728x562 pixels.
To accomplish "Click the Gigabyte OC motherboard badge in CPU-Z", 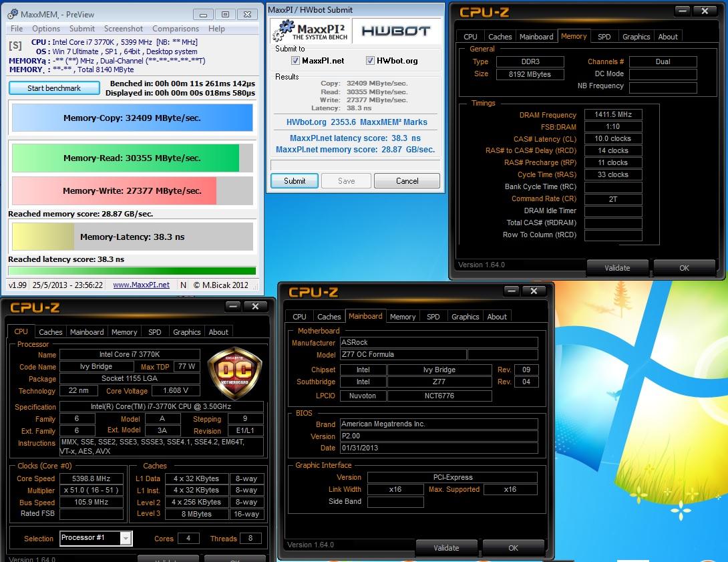I will coord(235,373).
